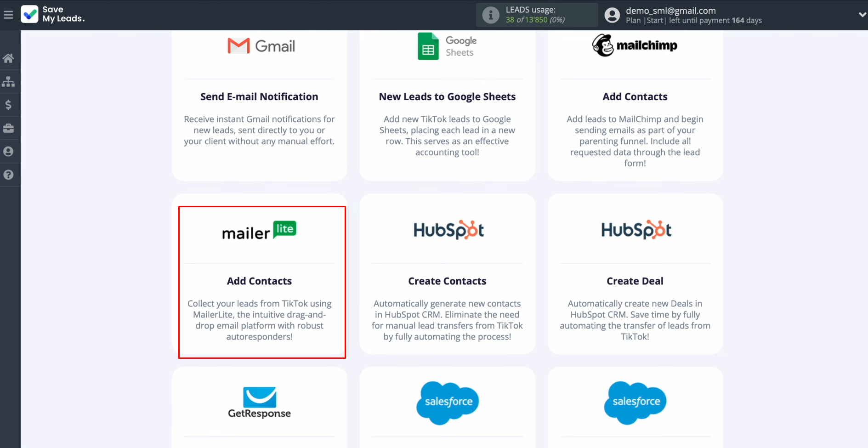The width and height of the screenshot is (868, 448).
Task: Click the 'Collect your leads from TikTok' description
Action: [x=259, y=320]
